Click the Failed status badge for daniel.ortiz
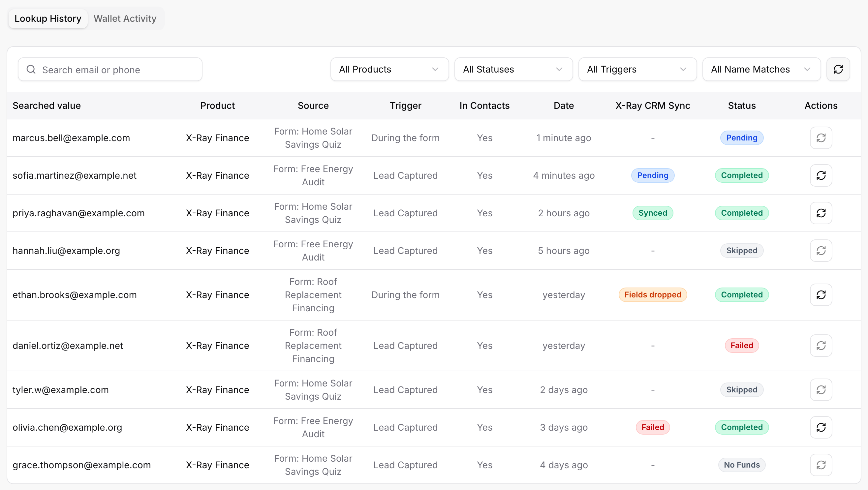 pos(742,346)
